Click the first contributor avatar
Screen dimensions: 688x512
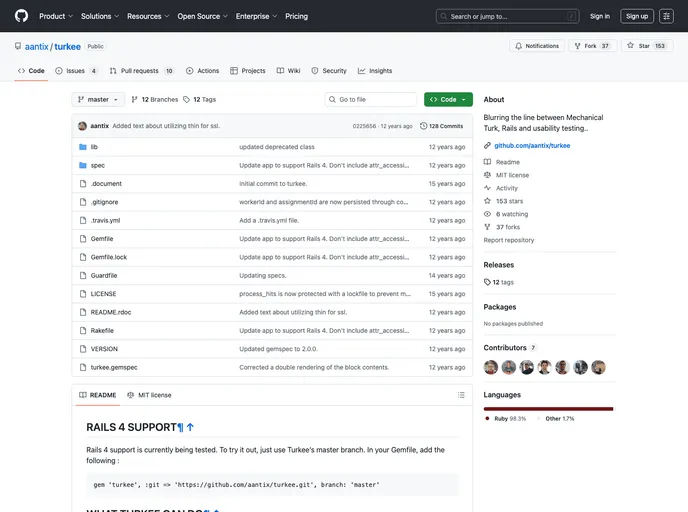[491, 367]
